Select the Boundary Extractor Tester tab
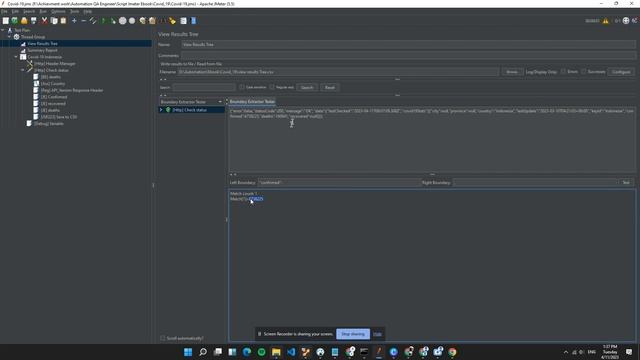Viewport: 640px width, 360px height. click(252, 102)
